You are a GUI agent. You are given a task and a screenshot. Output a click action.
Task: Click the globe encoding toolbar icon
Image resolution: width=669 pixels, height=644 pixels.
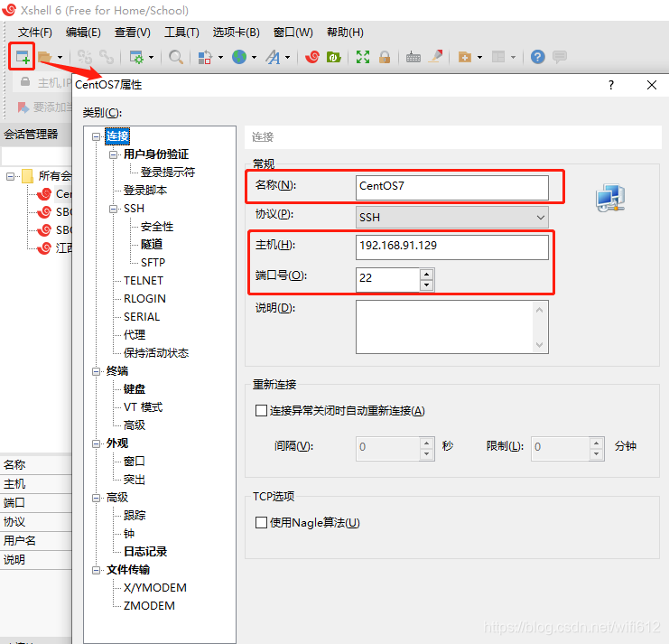tap(239, 57)
